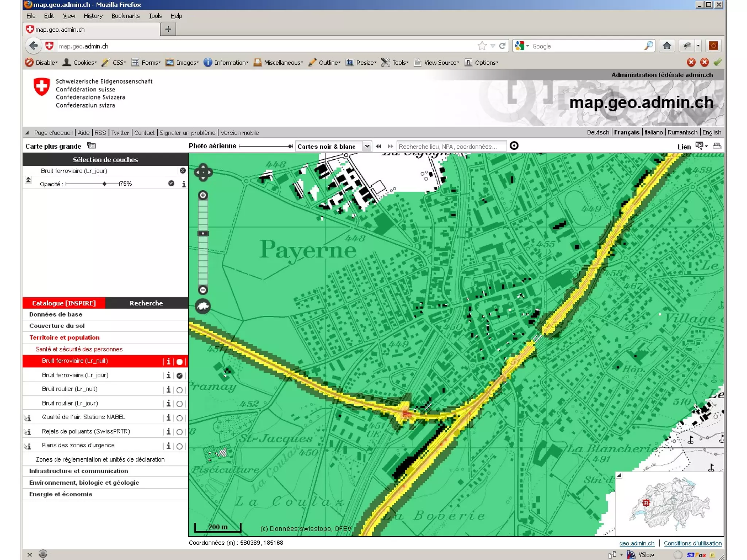747x560 pixels.
Task: Toggle the Bruit routier (Lr_jour) layer checkbox
Action: [x=179, y=404]
